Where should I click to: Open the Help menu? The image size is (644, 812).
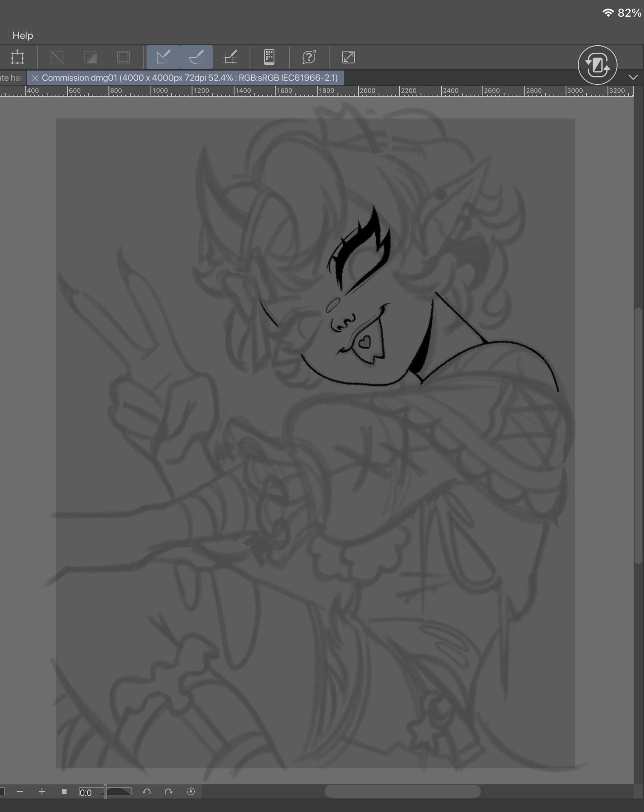23,35
